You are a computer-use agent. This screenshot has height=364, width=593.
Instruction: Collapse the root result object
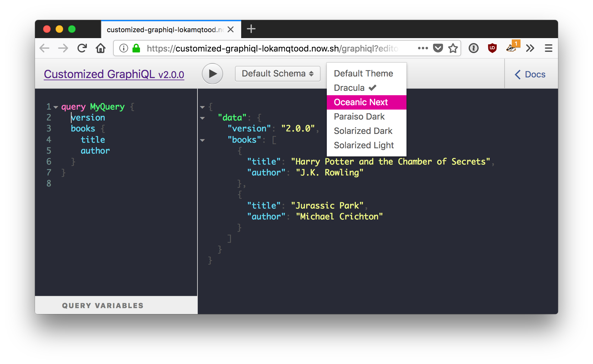[x=202, y=107]
